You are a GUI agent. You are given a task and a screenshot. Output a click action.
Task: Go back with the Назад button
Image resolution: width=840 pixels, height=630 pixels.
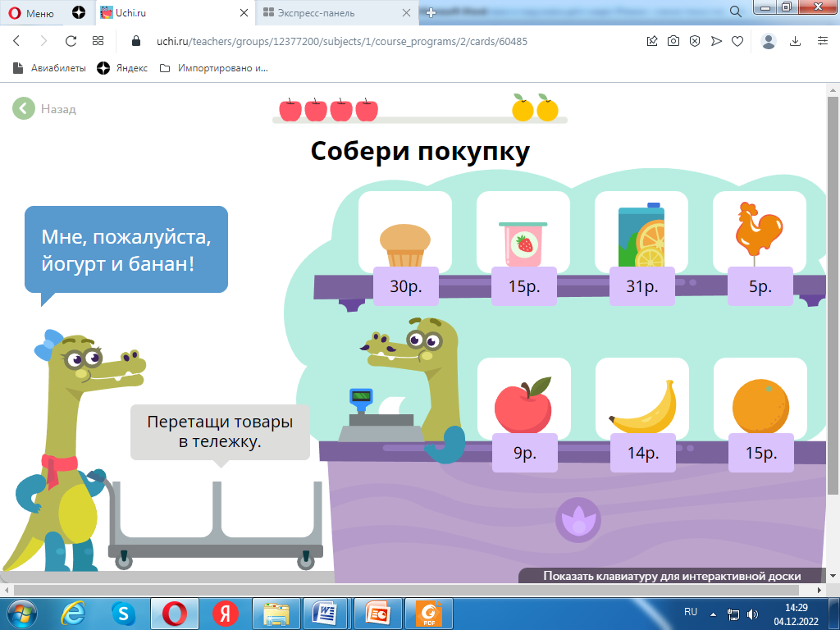(45, 108)
